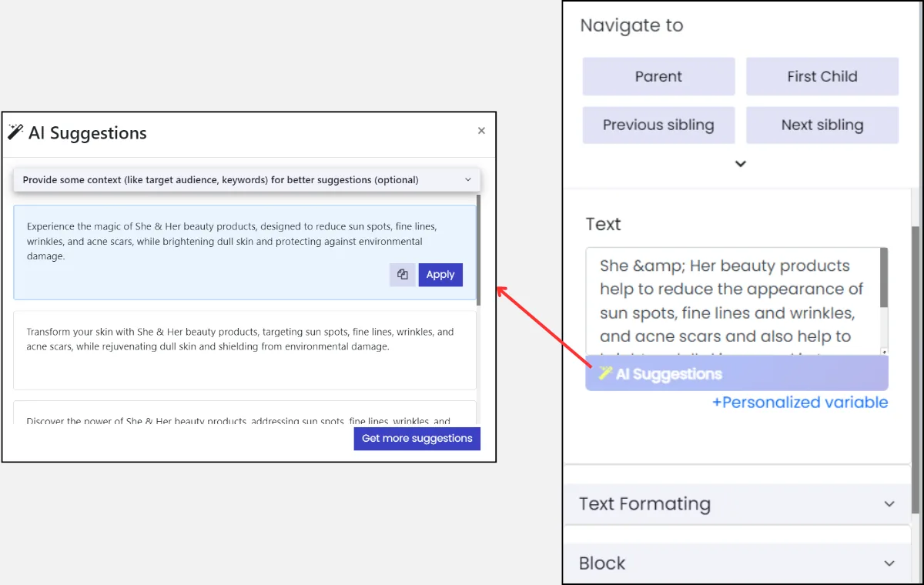Close the AI Suggestions dialog
Viewport: 924px width, 585px height.
click(481, 131)
